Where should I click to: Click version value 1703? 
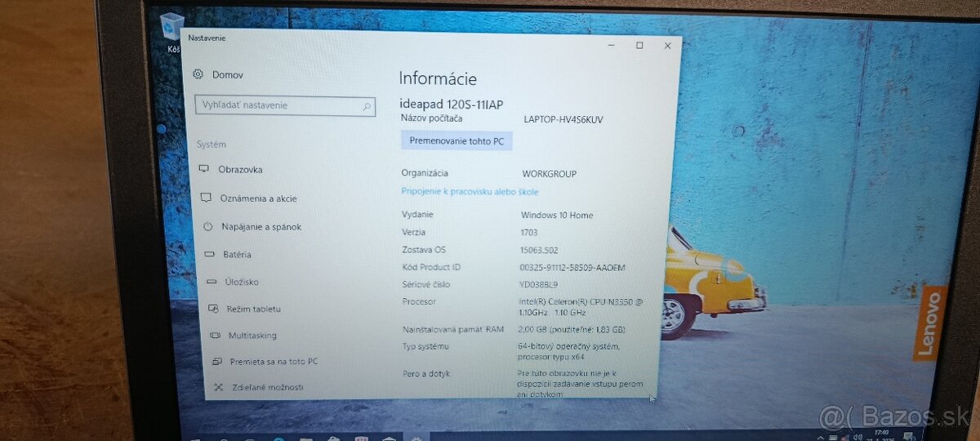(528, 233)
